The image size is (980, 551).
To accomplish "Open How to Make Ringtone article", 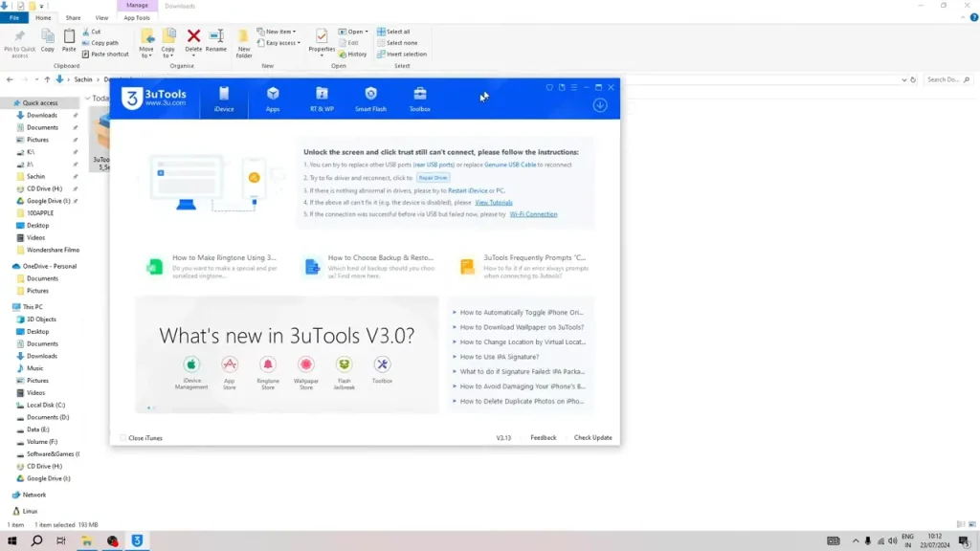I will [212, 266].
